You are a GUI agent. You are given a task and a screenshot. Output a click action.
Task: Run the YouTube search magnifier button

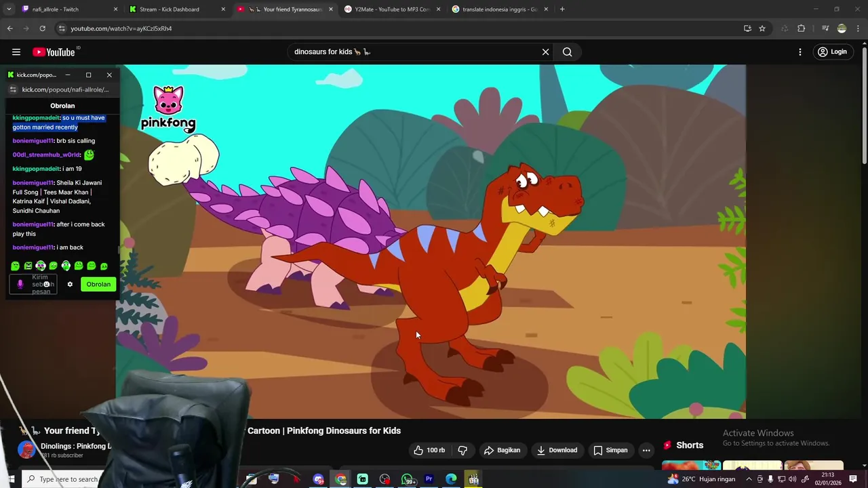(x=568, y=52)
